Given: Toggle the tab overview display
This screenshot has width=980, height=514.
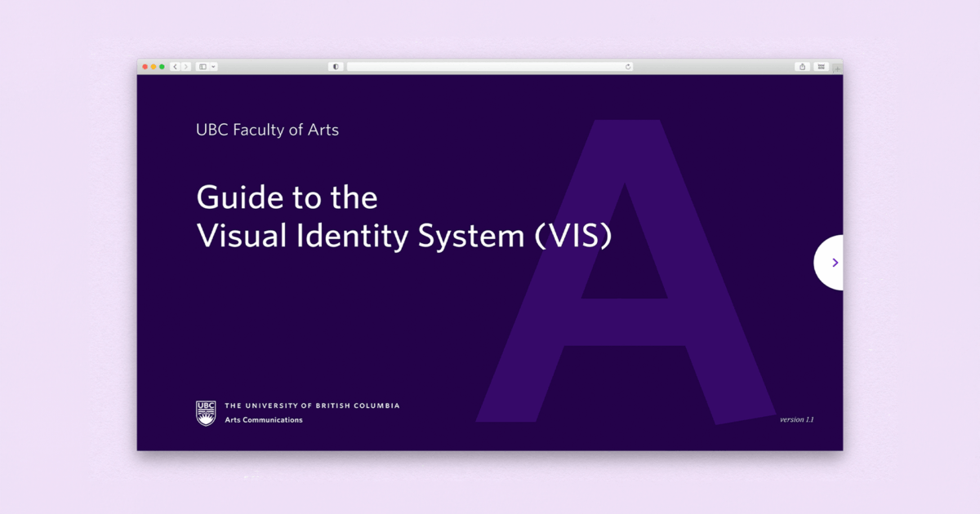Looking at the screenshot, I should (821, 66).
